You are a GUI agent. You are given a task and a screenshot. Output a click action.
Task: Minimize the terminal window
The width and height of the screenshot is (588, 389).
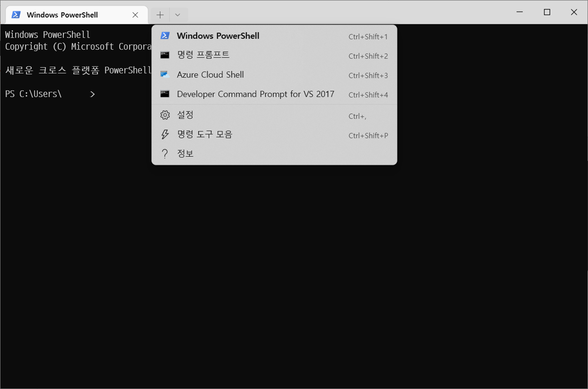[x=520, y=12]
